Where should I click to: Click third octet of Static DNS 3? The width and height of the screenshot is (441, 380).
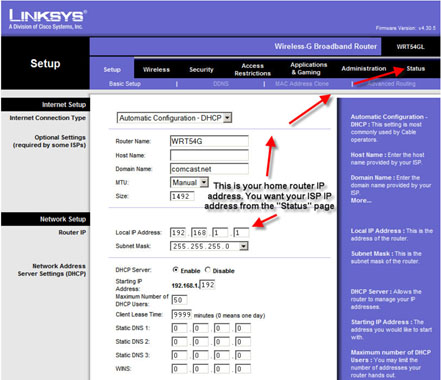[222, 355]
